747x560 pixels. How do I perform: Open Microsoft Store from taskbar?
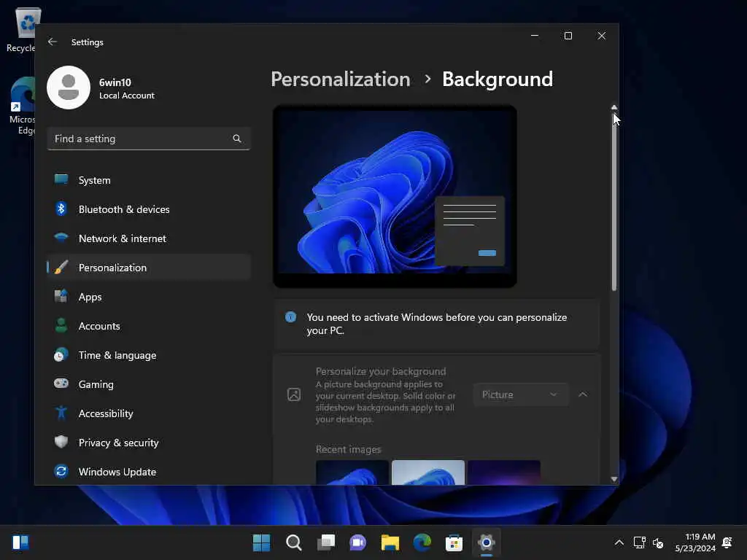(x=454, y=542)
